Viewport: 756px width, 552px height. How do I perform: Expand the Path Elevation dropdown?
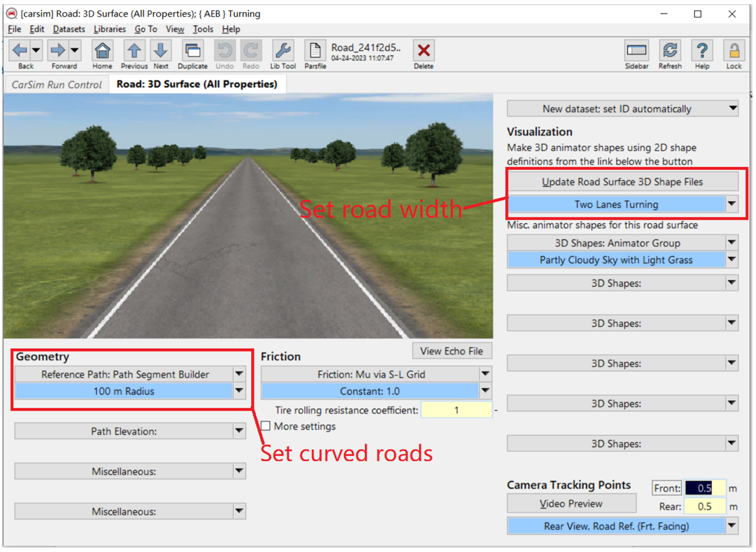pos(239,431)
